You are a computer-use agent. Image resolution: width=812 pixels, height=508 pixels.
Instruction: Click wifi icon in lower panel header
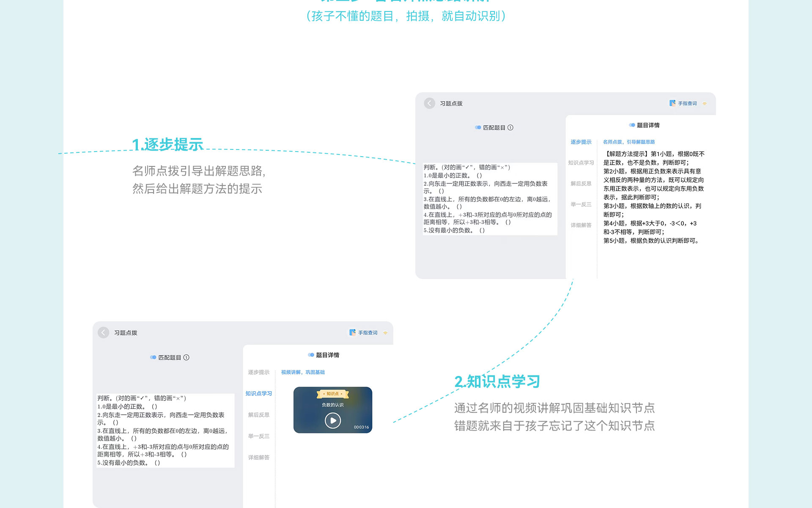(385, 333)
